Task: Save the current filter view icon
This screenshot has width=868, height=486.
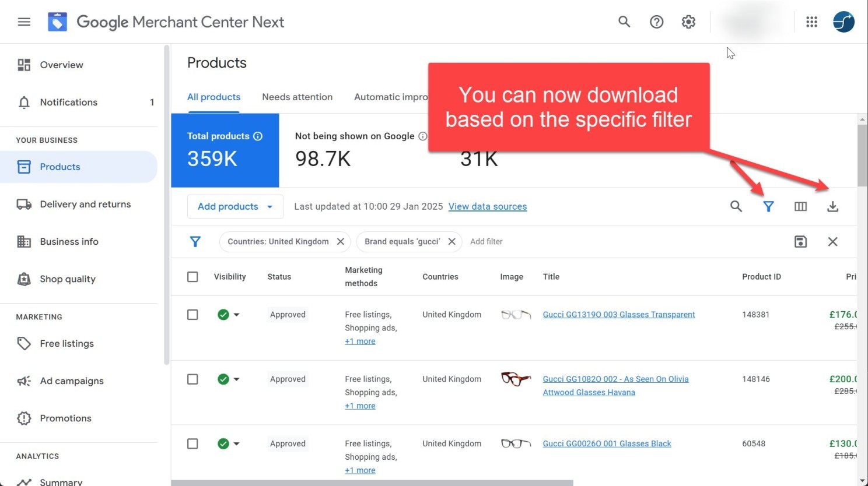Action: tap(800, 241)
